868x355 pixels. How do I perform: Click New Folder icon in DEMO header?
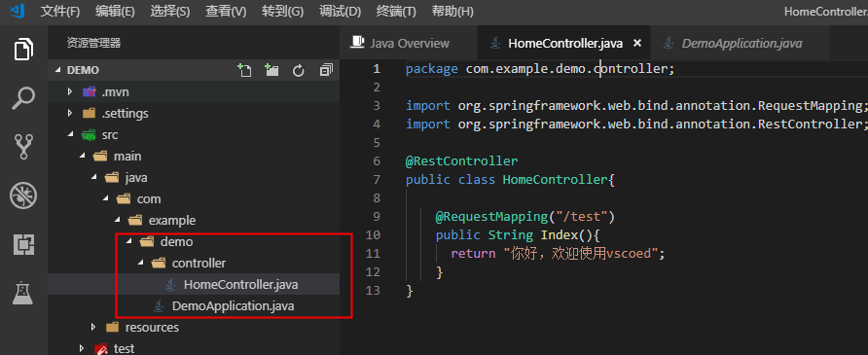tap(271, 70)
